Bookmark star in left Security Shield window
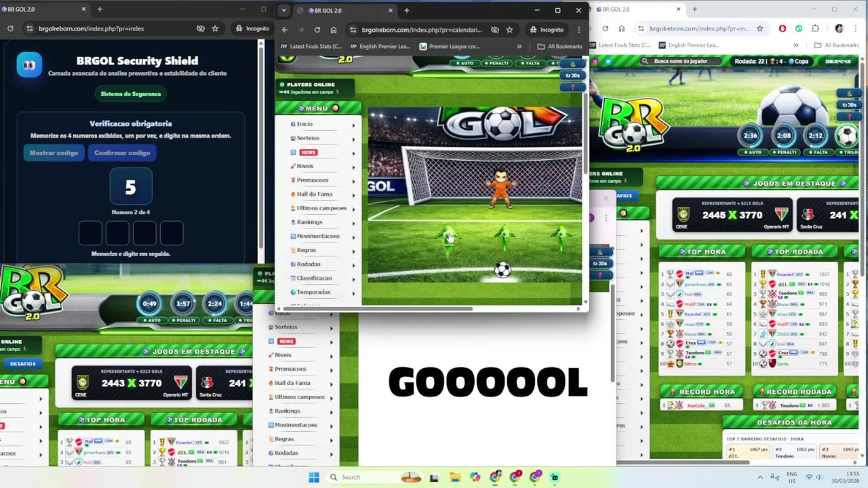 215,28
